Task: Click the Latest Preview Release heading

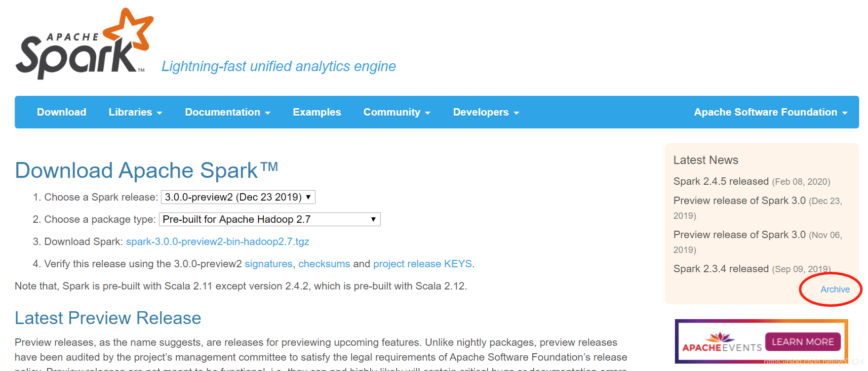Action: pos(108,318)
